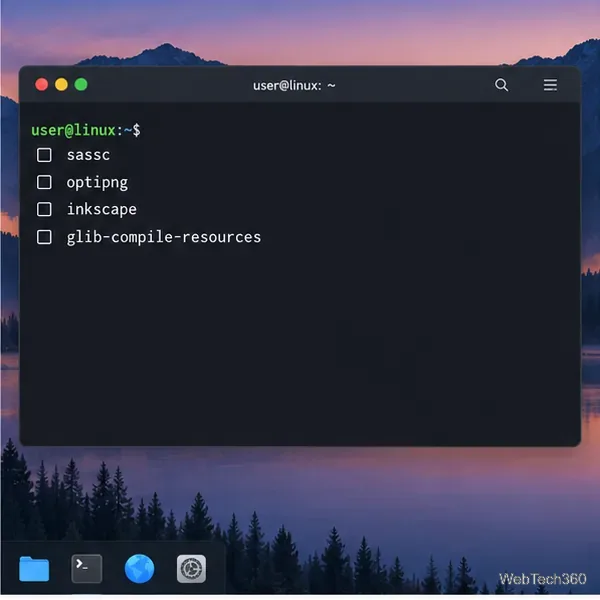Select the glib-compile-resources text

click(x=164, y=237)
